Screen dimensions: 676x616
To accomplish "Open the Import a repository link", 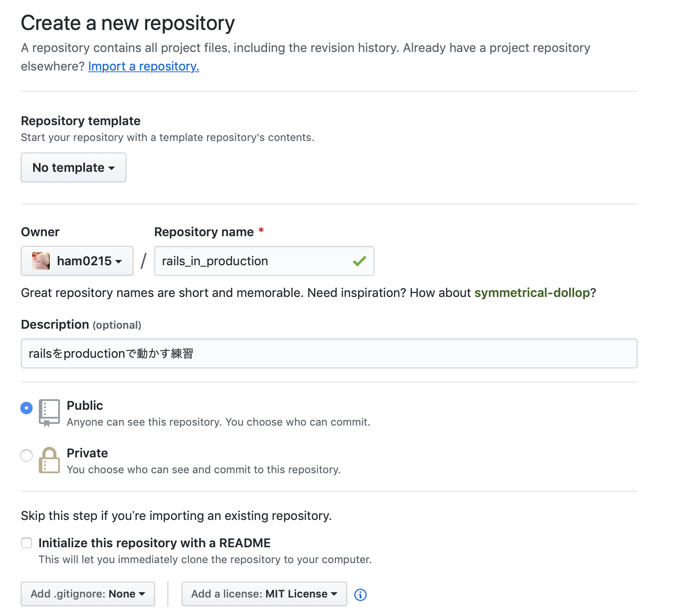I will [x=144, y=66].
